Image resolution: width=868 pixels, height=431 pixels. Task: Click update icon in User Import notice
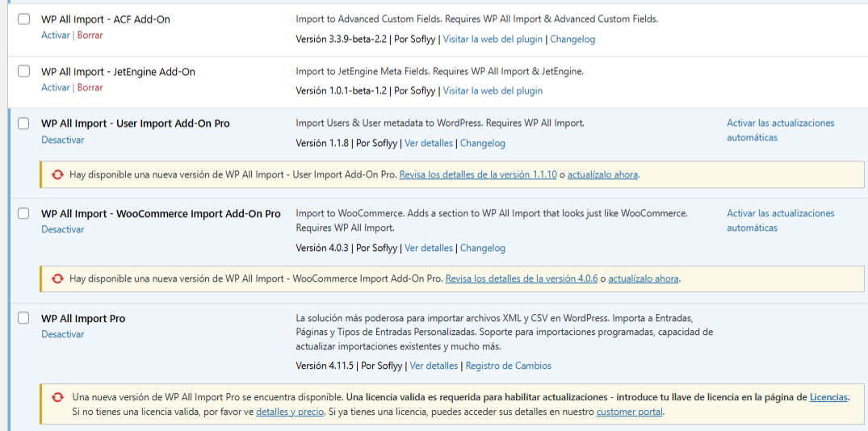click(x=57, y=174)
